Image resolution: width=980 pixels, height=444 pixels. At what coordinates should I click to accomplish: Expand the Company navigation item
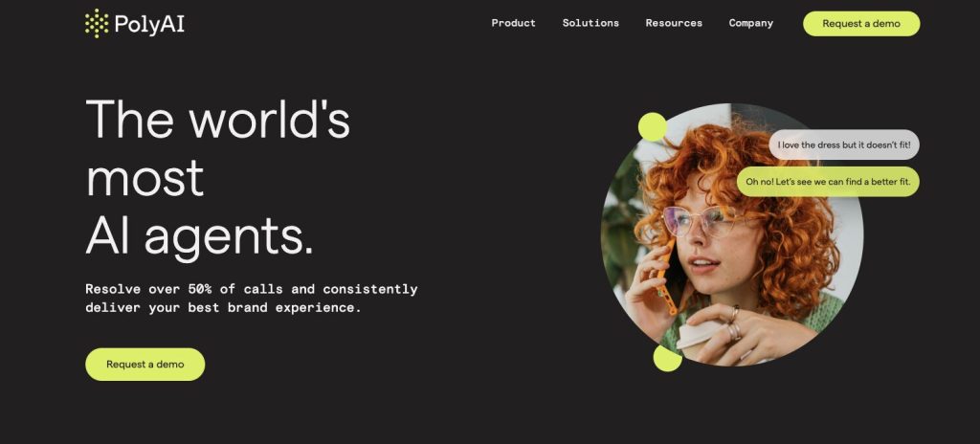[x=750, y=23]
